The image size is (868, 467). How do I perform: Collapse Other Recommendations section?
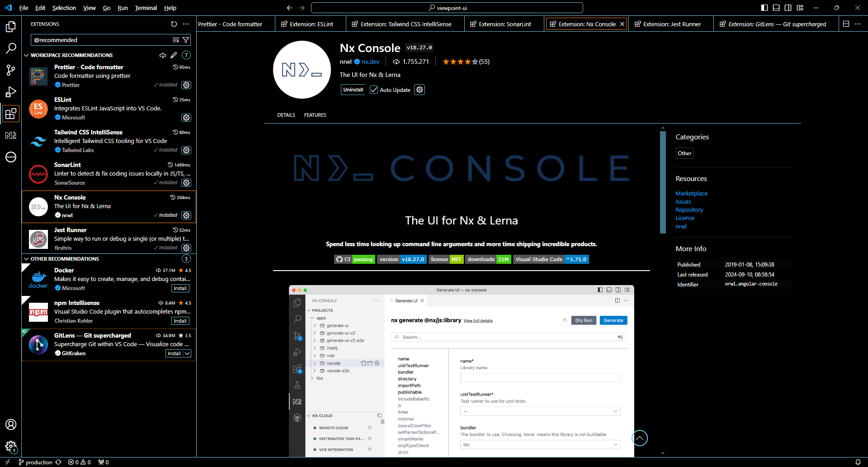coord(26,259)
